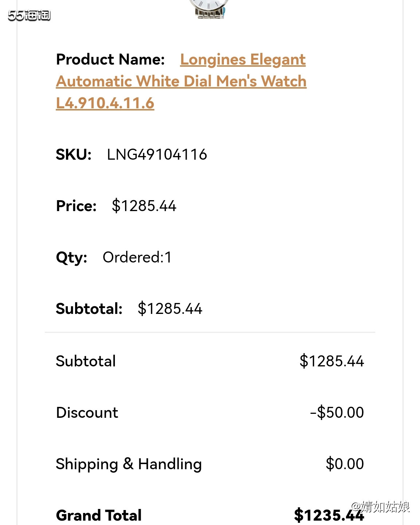Click the Grand Total label
Screen dimensions: 420x525
99,516
